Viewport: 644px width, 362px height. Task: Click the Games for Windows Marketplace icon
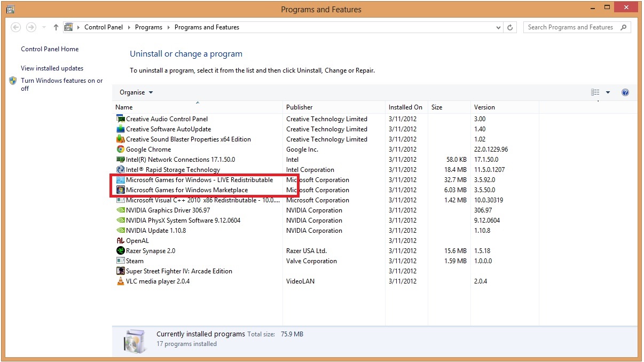(120, 190)
